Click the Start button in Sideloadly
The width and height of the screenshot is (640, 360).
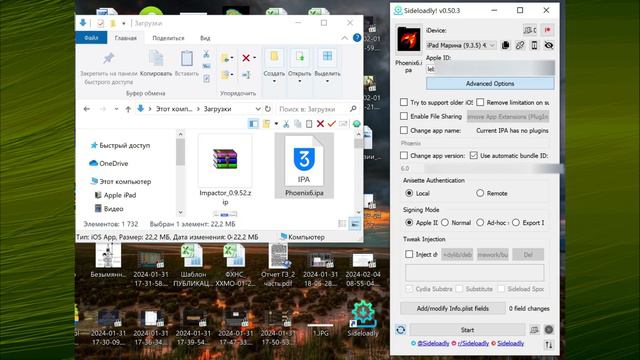(467, 330)
